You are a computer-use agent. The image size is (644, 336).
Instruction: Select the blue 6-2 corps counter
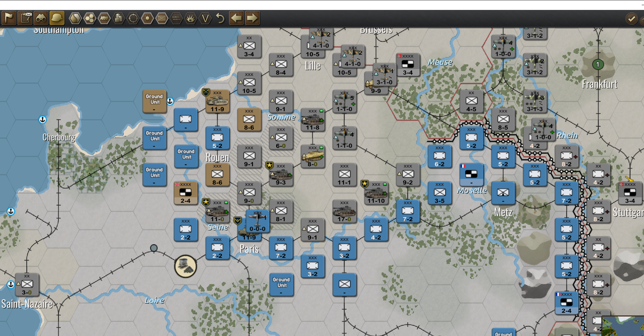439,156
